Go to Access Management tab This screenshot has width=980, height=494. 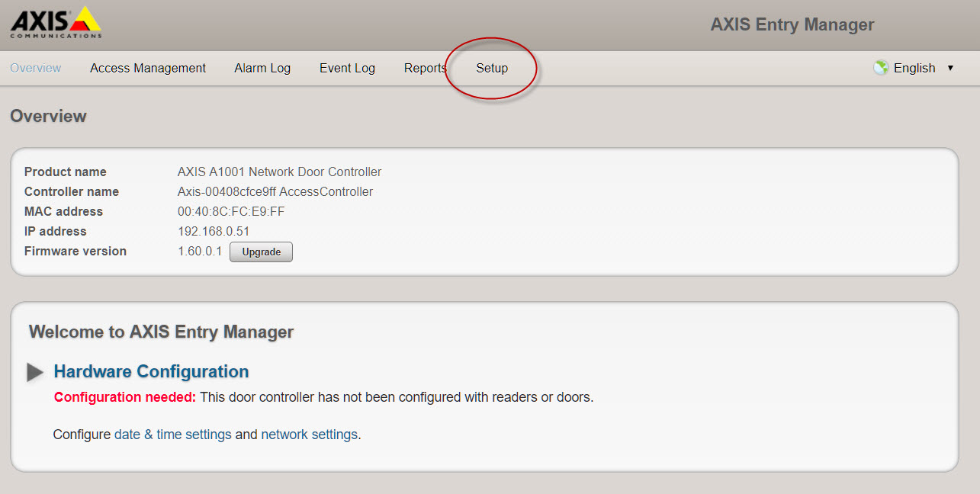(x=148, y=68)
